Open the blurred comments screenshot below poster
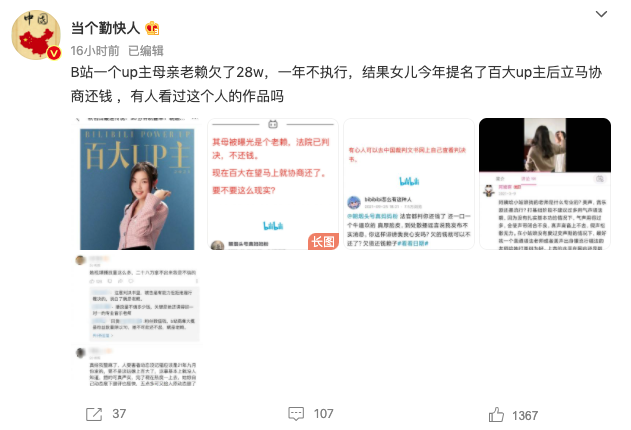Screen dimensions: 631x430 click(x=137, y=321)
